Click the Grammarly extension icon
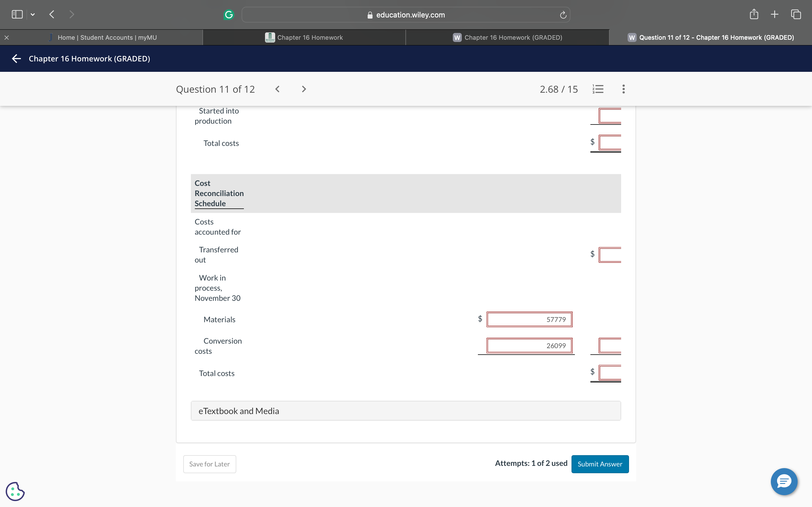812x507 pixels. [228, 14]
